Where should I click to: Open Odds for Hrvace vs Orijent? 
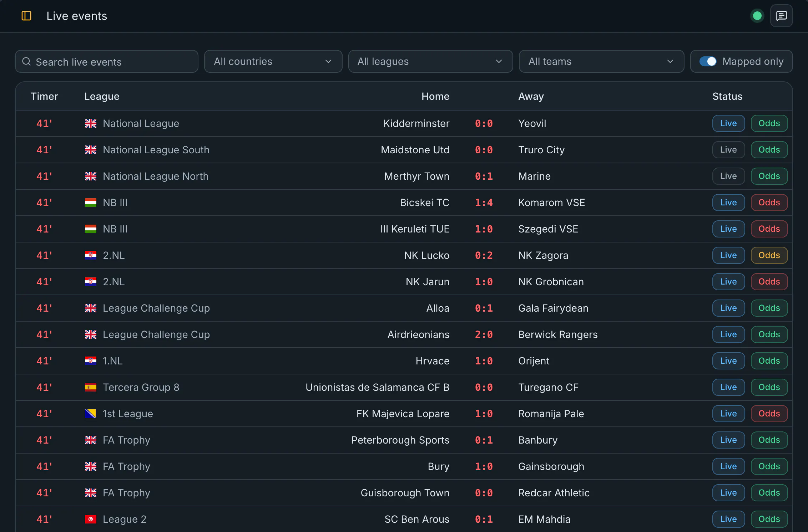[x=769, y=361]
